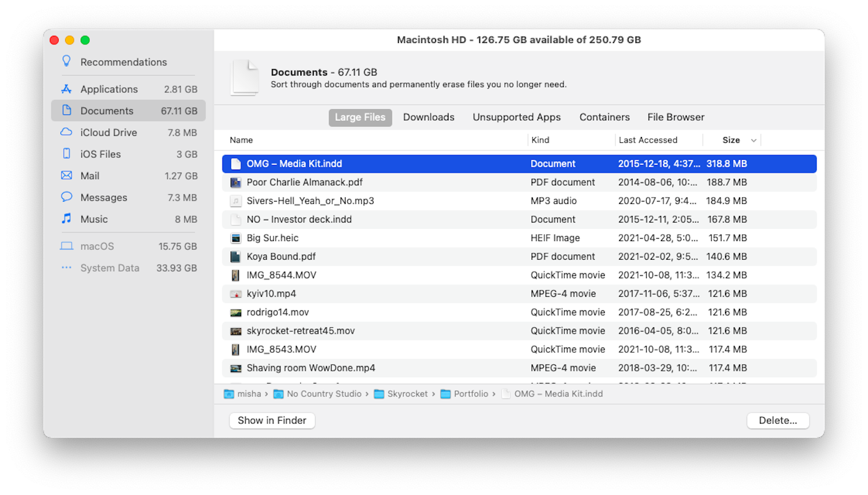The height and width of the screenshot is (495, 868).
Task: Open No Country Studio in path bar
Action: (x=324, y=394)
